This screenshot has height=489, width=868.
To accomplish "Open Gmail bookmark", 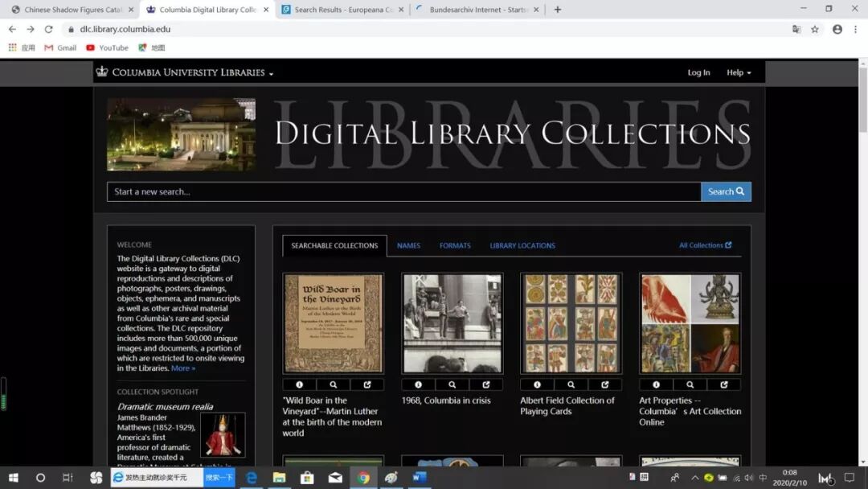I will point(60,47).
